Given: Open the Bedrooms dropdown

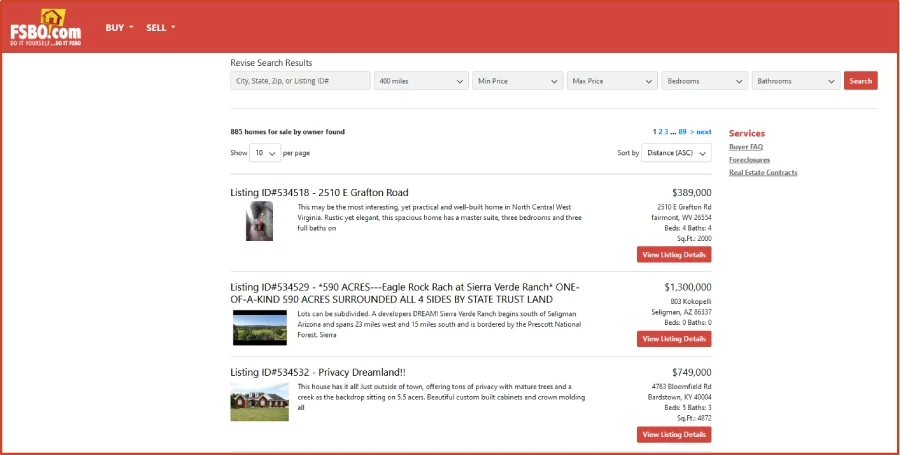Looking at the screenshot, I should 704,81.
